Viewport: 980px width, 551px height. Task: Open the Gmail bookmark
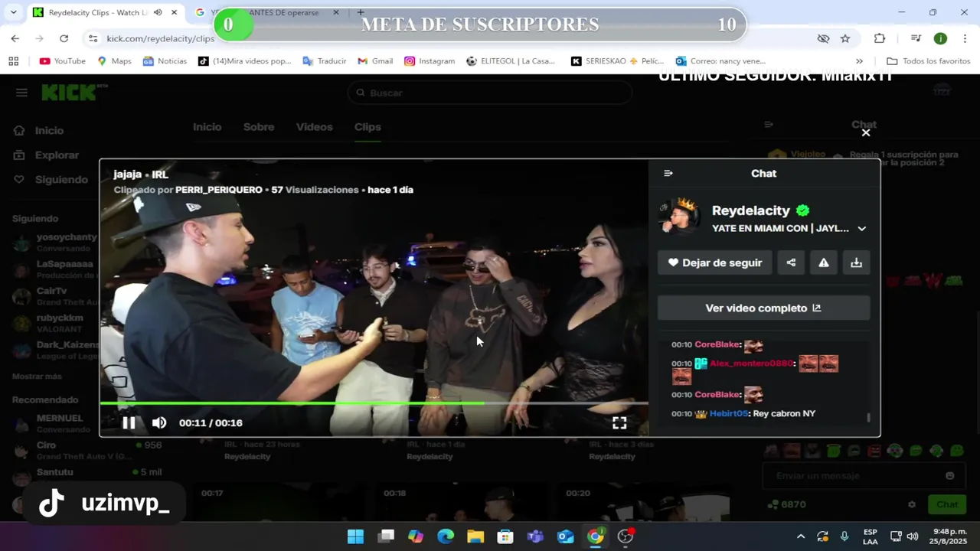pyautogui.click(x=374, y=61)
